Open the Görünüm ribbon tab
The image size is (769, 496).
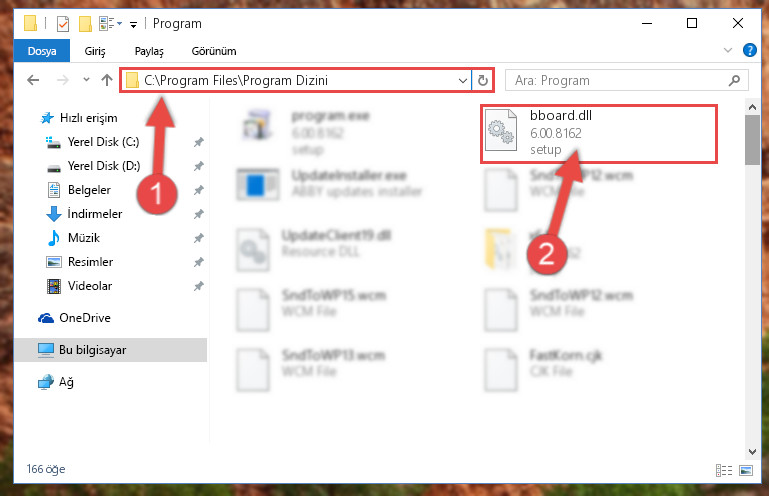coord(214,51)
